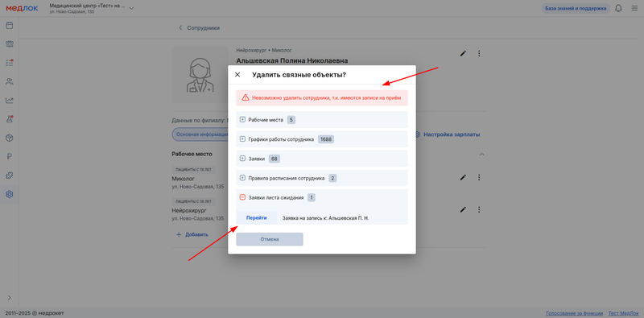Open analytics chart icon in sidebar
Viewport: 644px width, 318px height.
[x=9, y=101]
